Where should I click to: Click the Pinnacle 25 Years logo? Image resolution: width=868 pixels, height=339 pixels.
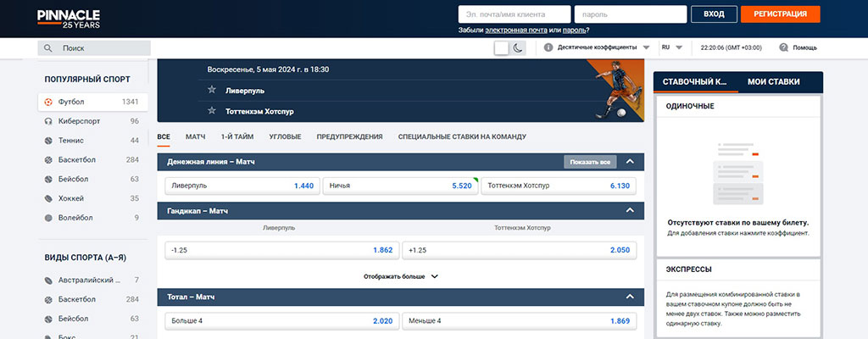coord(69,19)
